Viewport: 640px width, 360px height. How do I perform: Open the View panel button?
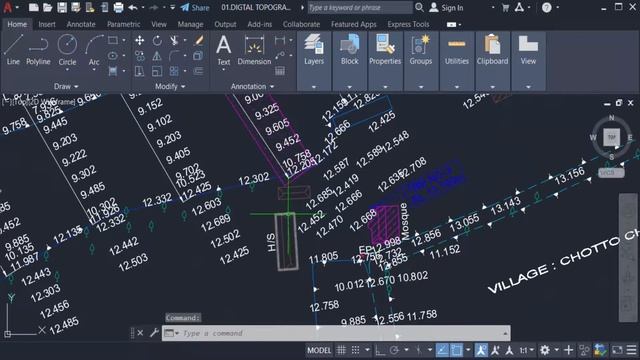click(x=528, y=50)
